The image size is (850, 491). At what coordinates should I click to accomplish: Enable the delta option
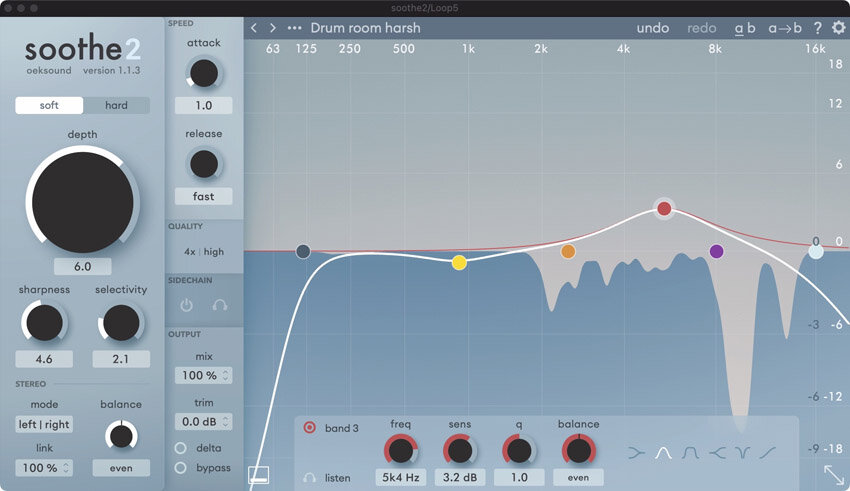181,448
